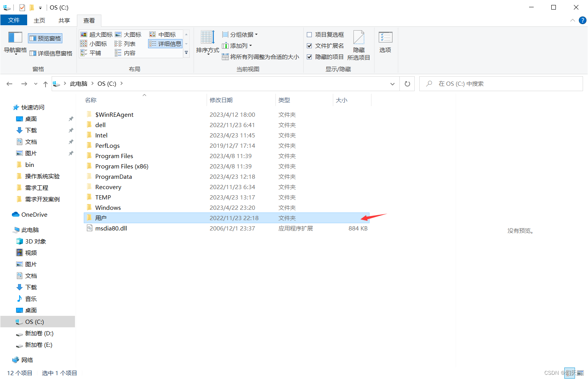Open the recent locations dropdown arrow
Screen dimensions: 588x379
tap(36, 83)
